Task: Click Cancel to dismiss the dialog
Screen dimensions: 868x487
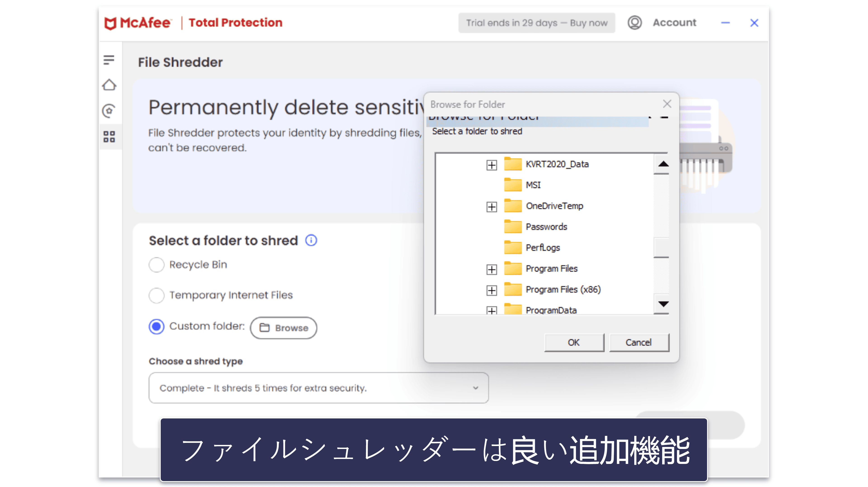Action: [x=639, y=342]
